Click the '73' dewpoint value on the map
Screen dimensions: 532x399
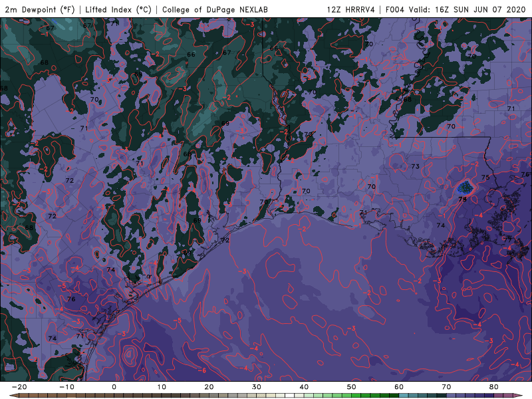(x=415, y=166)
